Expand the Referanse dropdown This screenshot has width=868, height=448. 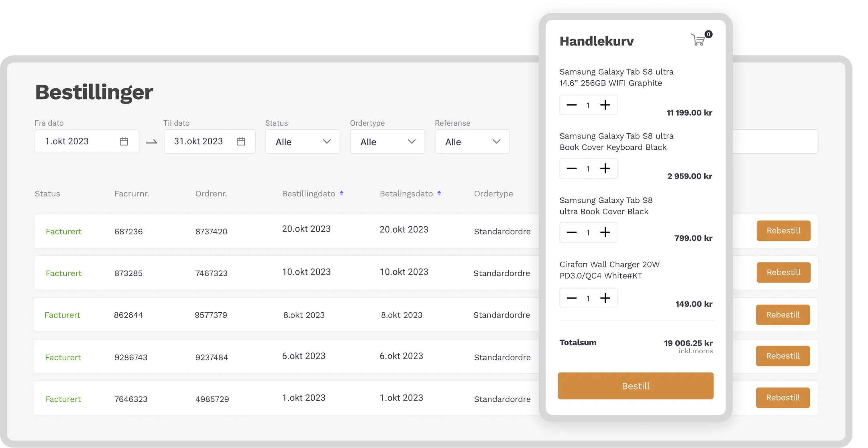click(x=472, y=142)
